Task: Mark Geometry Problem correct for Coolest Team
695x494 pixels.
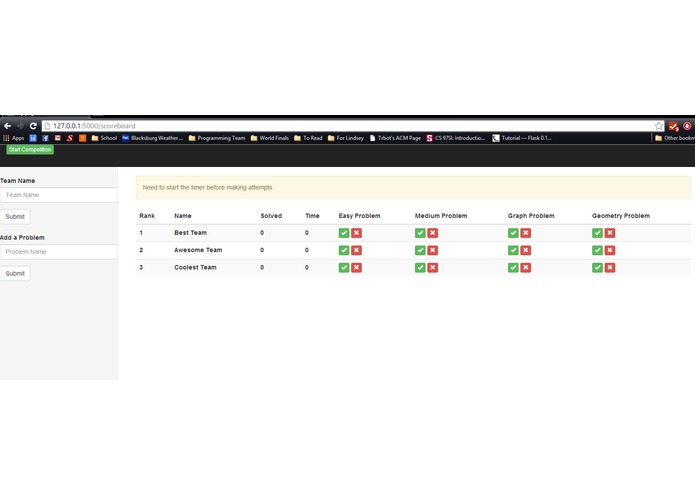Action: [x=597, y=268]
